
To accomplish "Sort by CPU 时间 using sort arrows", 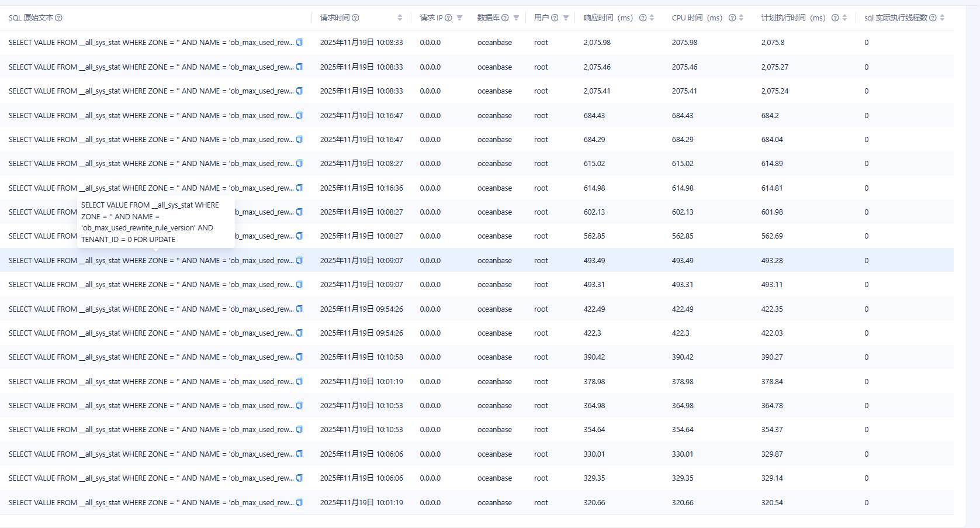I will (x=741, y=18).
